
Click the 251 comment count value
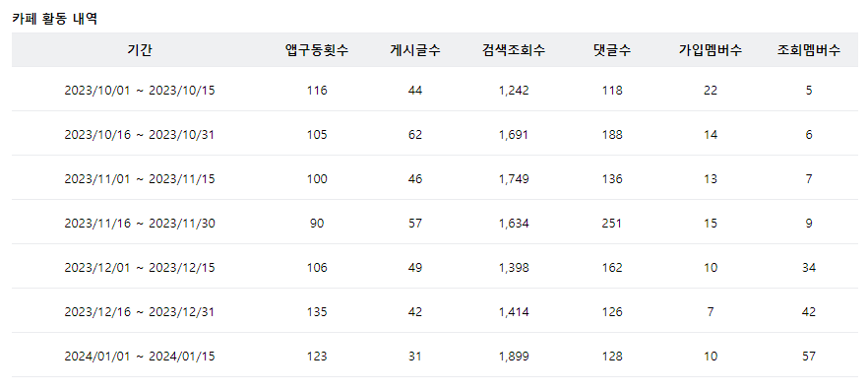(612, 224)
